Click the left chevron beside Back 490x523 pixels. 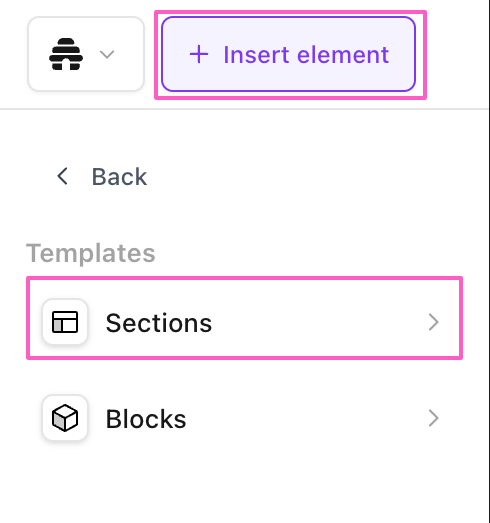63,176
